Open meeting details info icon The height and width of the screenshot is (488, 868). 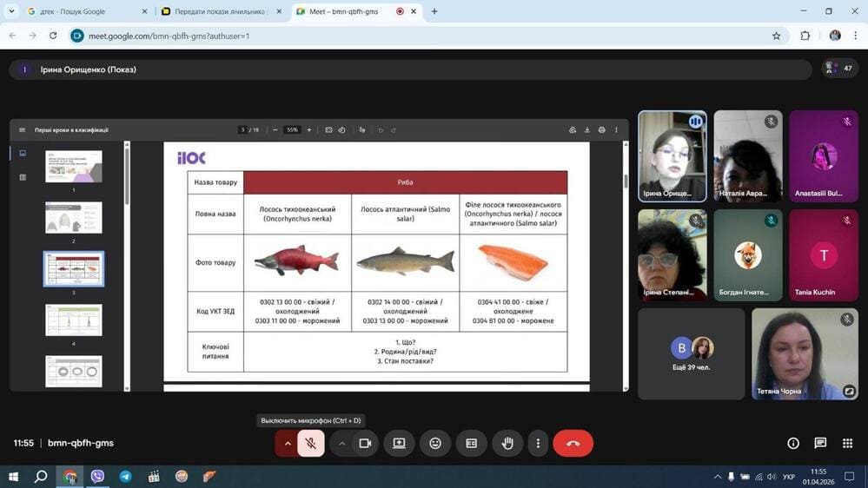(x=792, y=443)
